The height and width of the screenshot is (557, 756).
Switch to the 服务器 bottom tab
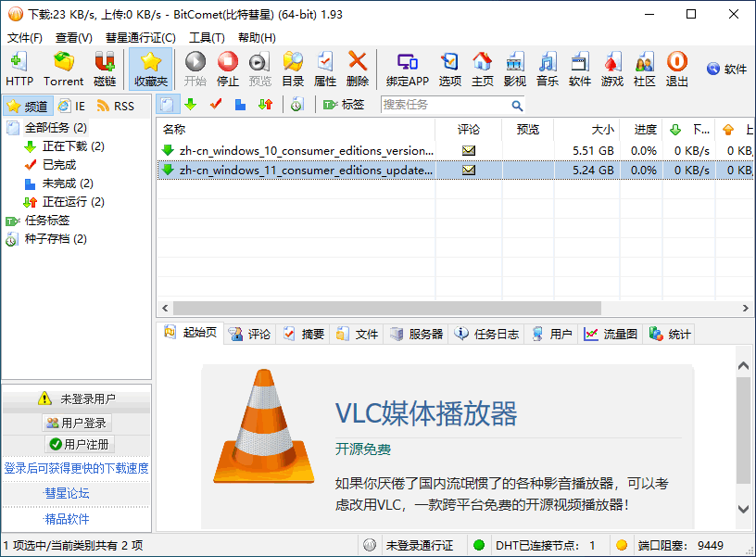click(417, 334)
